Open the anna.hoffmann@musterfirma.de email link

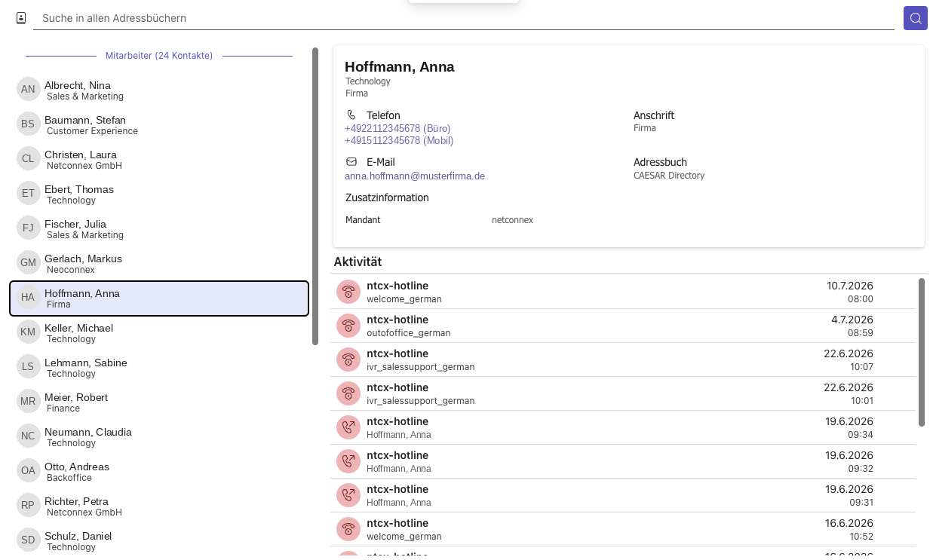(x=415, y=176)
